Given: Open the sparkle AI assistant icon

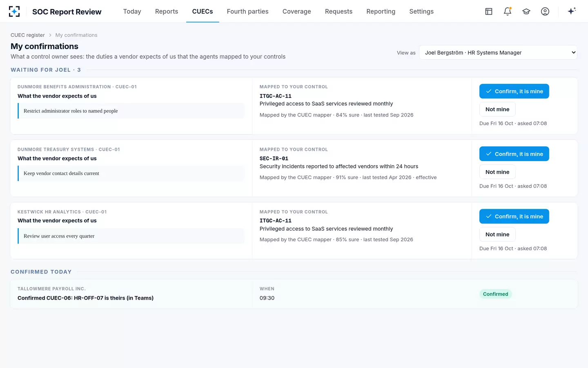Looking at the screenshot, I should point(572,11).
